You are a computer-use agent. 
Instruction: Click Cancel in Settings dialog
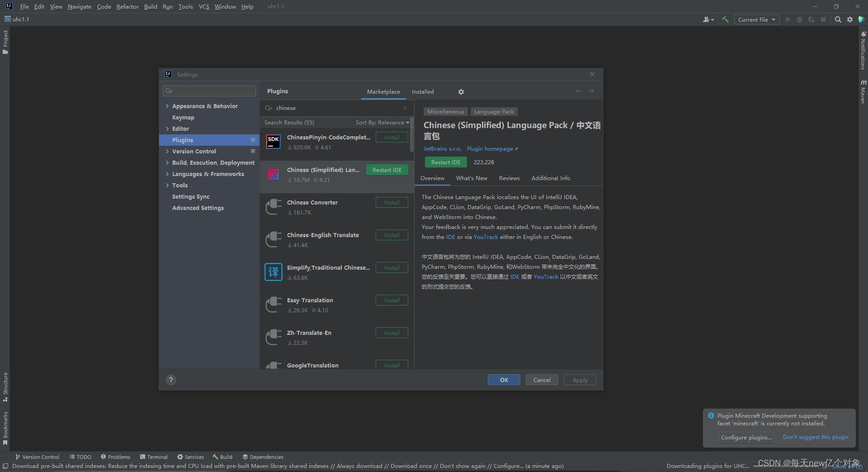tap(542, 380)
